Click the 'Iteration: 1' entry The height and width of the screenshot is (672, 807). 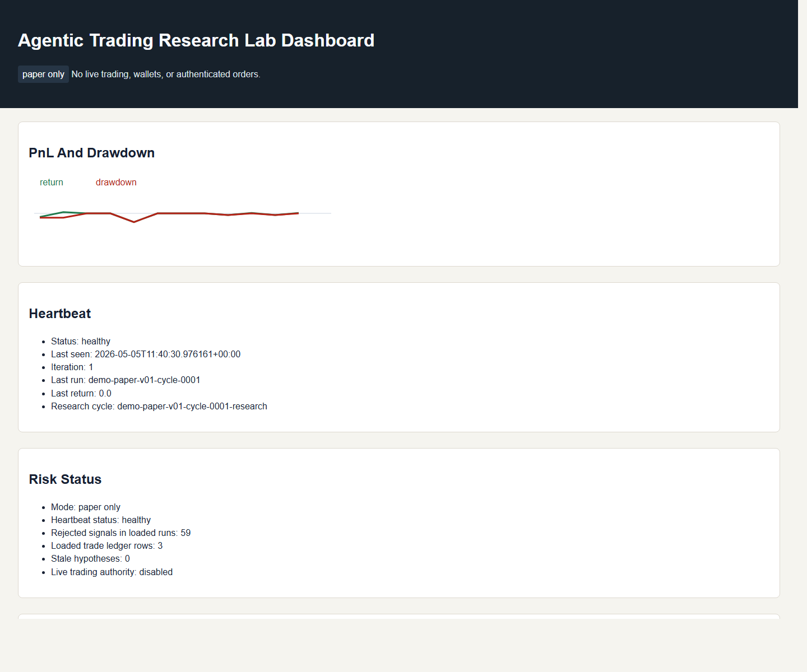(x=72, y=367)
